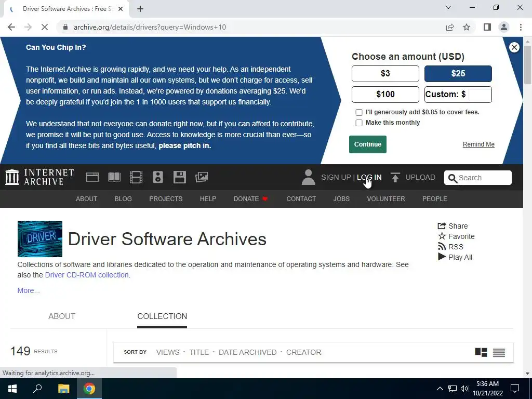The width and height of the screenshot is (532, 399).
Task: Open the Chrome side panel icon
Action: click(x=487, y=27)
